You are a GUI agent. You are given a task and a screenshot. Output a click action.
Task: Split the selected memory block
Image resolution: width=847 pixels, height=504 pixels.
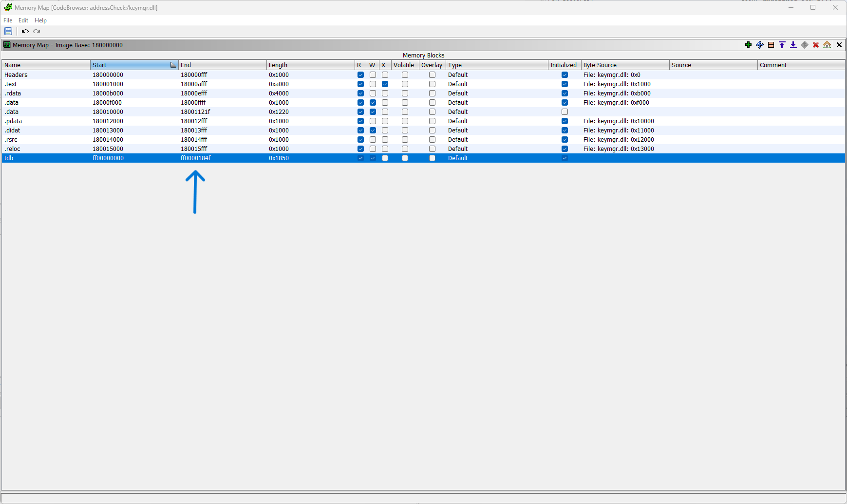pyautogui.click(x=771, y=45)
